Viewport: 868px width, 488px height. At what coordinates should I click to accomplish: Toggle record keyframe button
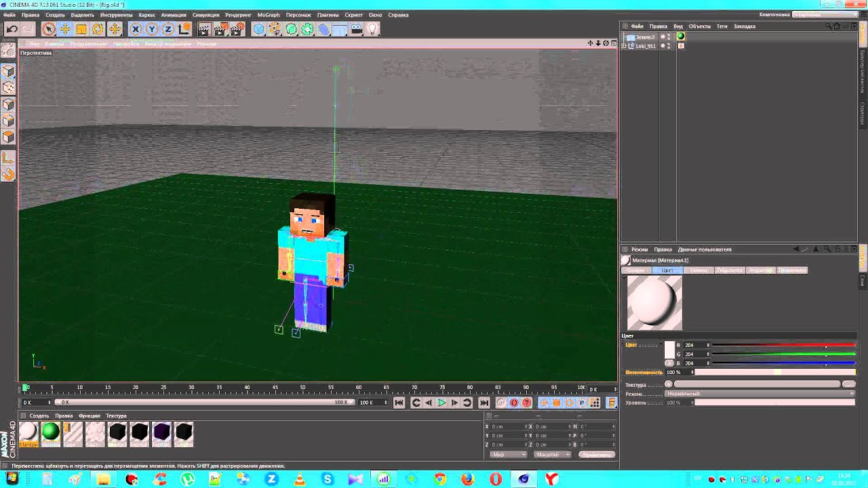tap(501, 403)
